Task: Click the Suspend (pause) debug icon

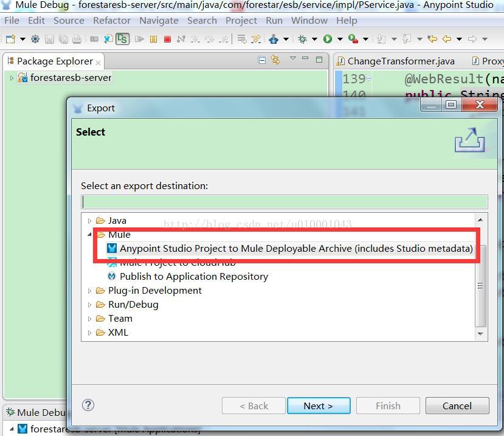Action: pos(153,40)
